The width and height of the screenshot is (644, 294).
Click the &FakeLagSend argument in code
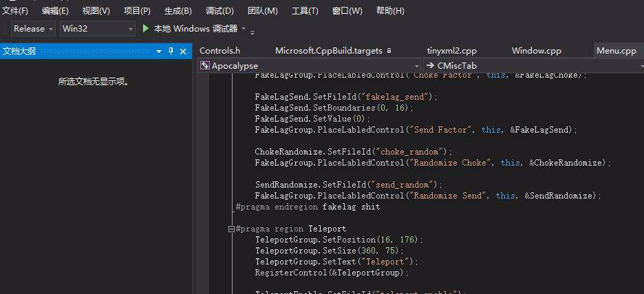click(x=541, y=130)
